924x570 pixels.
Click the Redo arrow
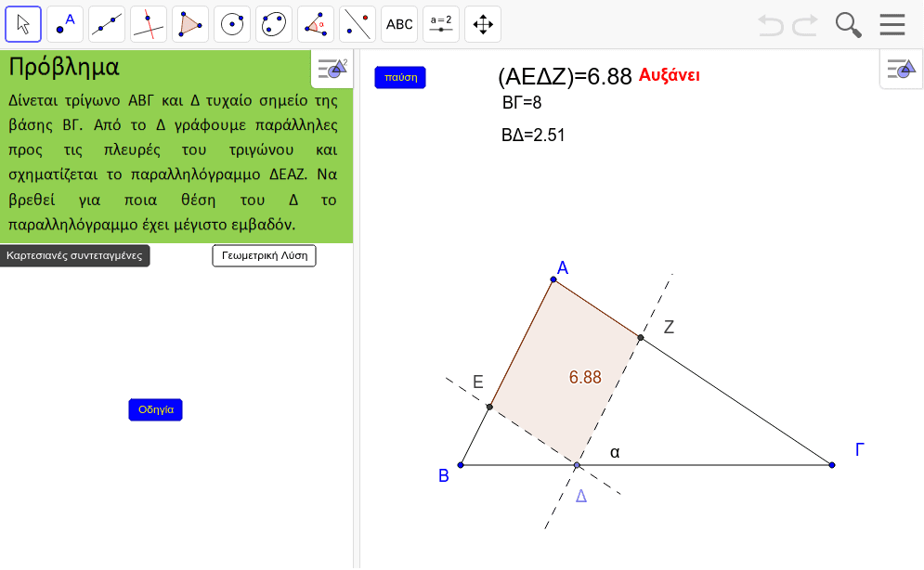[x=805, y=25]
